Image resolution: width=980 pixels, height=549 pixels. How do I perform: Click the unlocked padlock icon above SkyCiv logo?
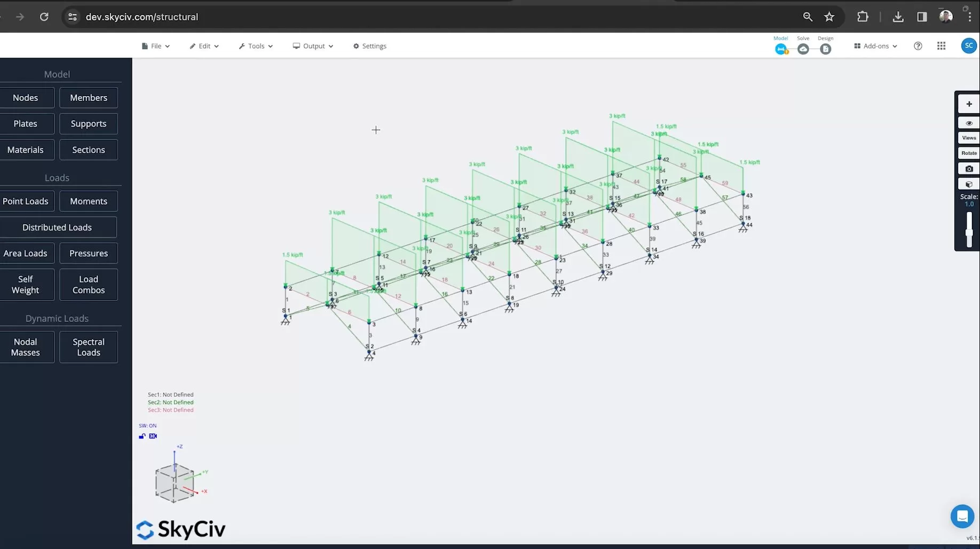pos(141,436)
